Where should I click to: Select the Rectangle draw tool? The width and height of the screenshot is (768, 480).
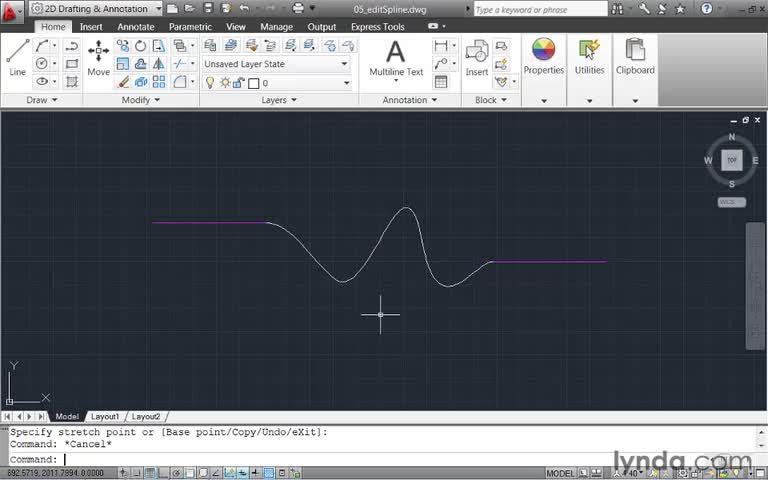pos(72,64)
